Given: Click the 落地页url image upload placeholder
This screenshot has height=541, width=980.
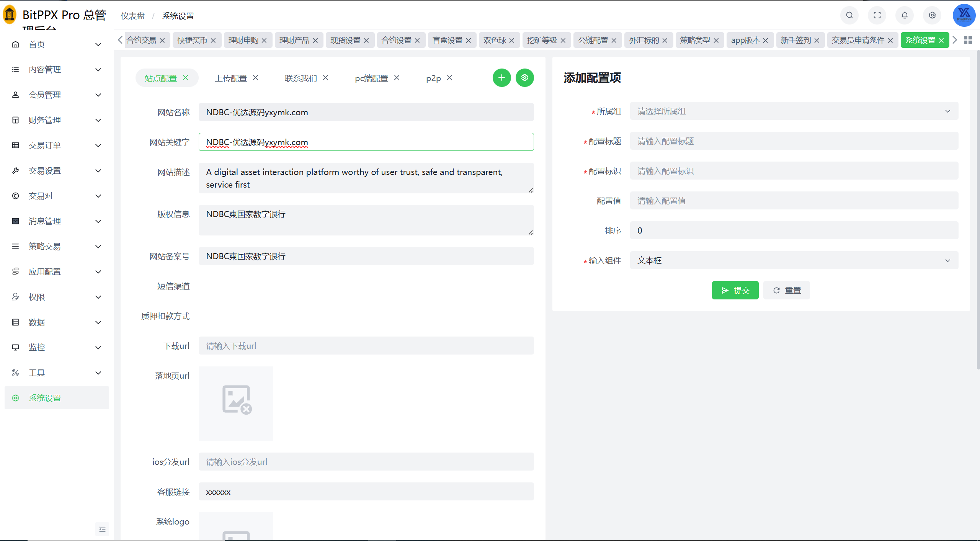Looking at the screenshot, I should tap(236, 404).
